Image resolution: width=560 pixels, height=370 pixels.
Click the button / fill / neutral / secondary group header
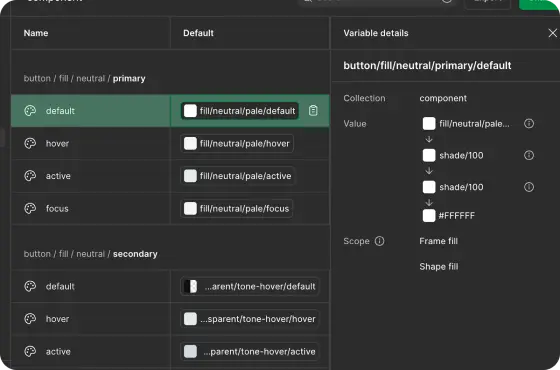tap(90, 254)
